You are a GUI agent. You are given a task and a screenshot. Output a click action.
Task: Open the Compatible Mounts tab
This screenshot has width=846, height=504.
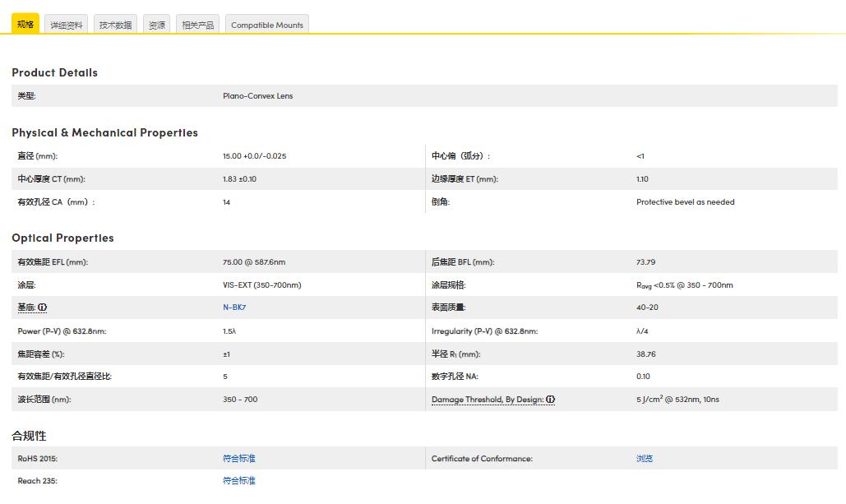(267, 25)
